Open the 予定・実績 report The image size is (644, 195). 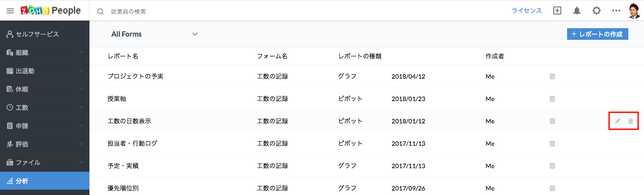(x=123, y=166)
